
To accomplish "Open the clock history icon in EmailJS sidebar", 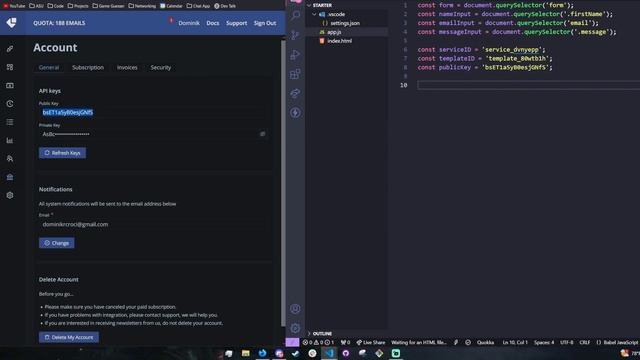I will [10, 104].
